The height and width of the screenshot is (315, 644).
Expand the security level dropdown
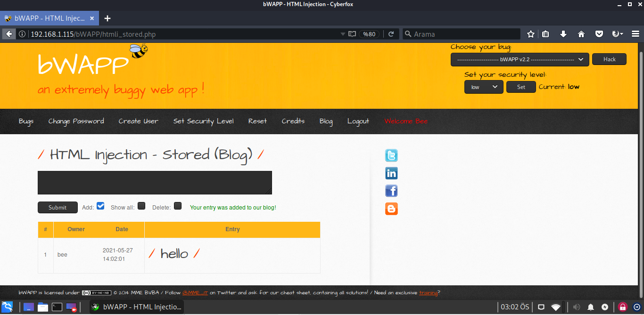pyautogui.click(x=484, y=87)
